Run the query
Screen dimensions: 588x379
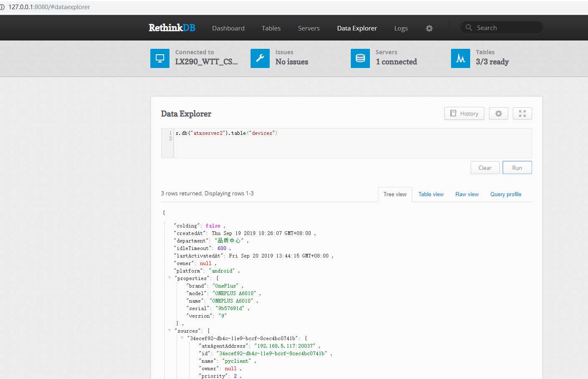coord(517,168)
